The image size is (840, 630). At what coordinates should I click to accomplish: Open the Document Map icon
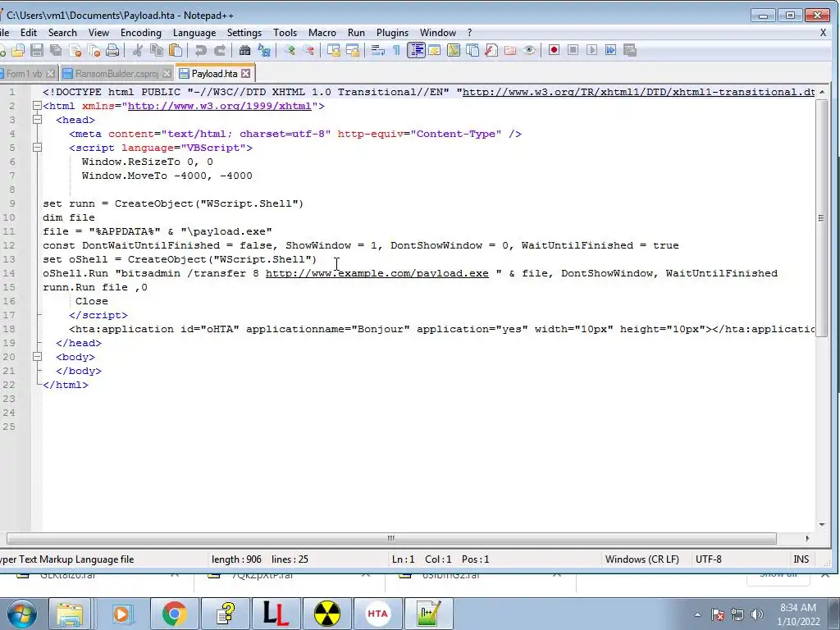click(x=453, y=50)
